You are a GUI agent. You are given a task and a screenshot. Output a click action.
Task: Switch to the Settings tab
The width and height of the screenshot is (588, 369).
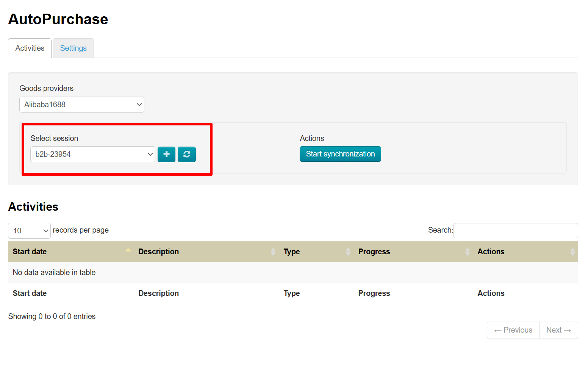tap(73, 48)
